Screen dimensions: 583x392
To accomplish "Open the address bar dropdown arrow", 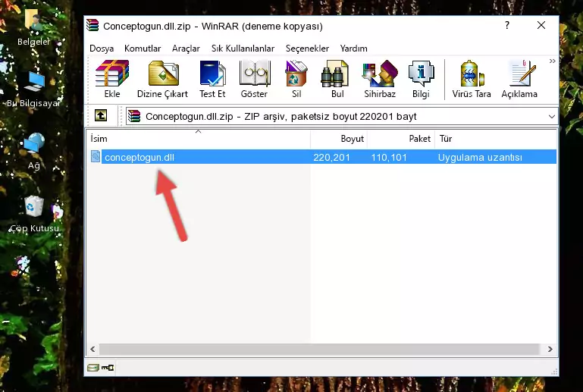I will [552, 117].
